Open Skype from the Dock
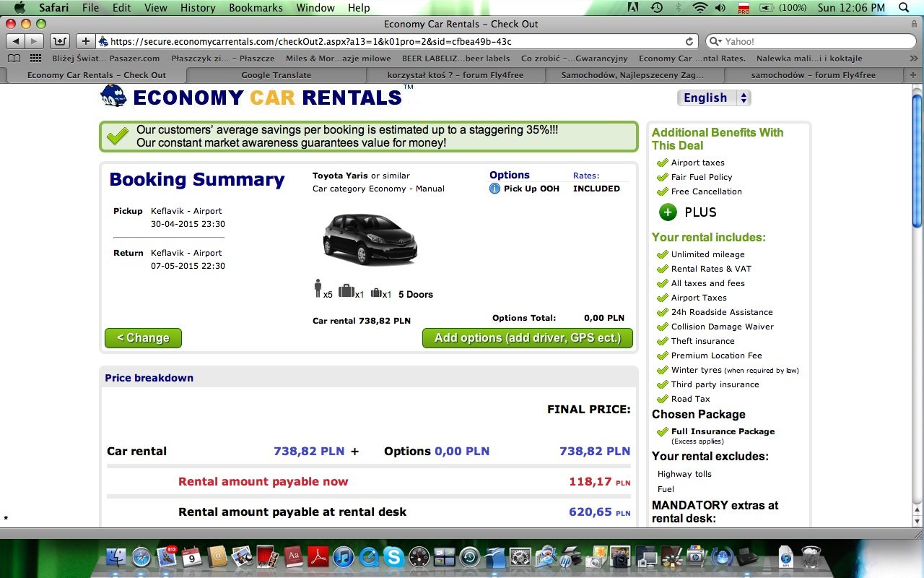 [x=393, y=557]
